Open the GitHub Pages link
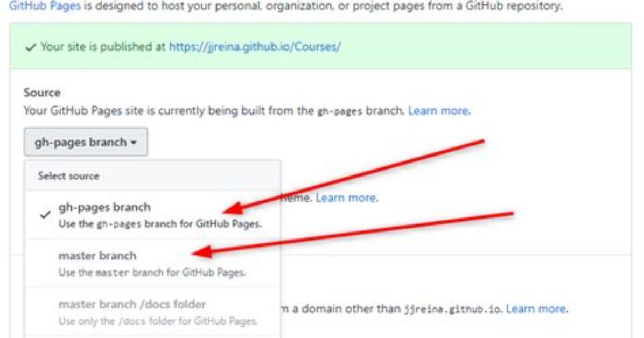 click(x=45, y=6)
